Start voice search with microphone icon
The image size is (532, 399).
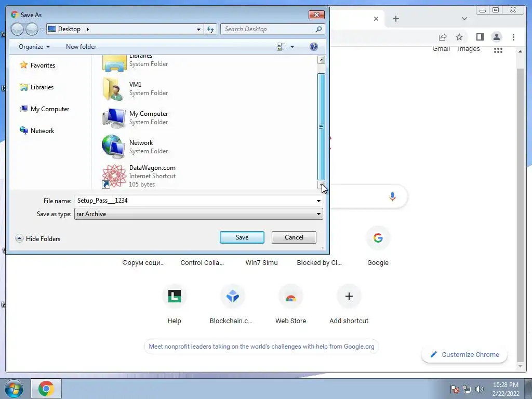392,196
